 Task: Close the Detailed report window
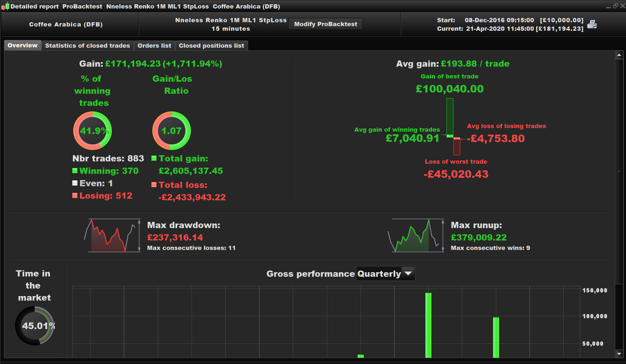point(622,6)
